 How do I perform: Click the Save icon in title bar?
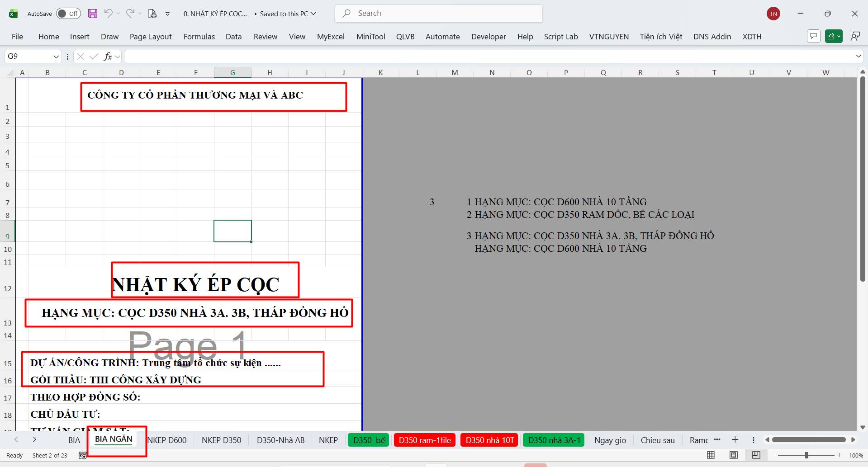[93, 14]
